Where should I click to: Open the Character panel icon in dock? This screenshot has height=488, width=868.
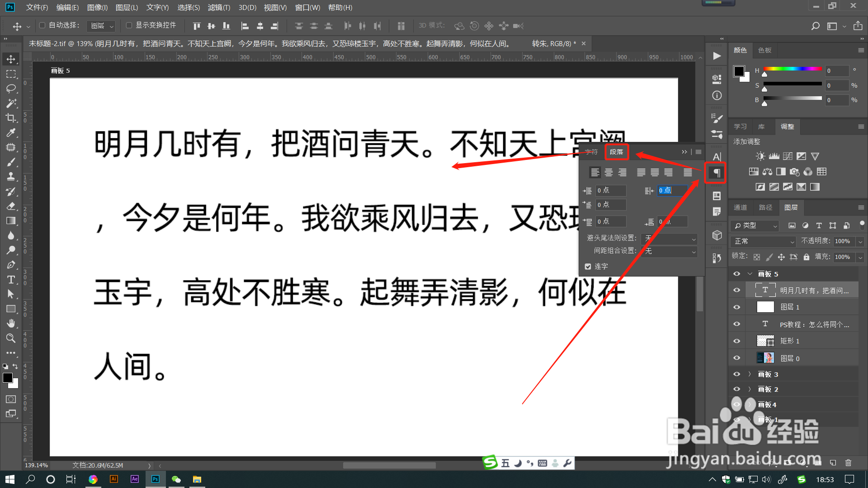[x=717, y=156]
